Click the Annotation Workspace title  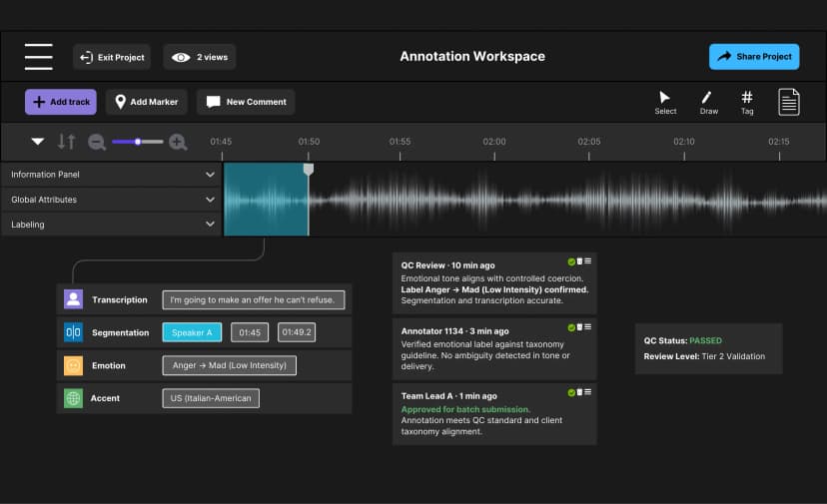pyautogui.click(x=472, y=57)
